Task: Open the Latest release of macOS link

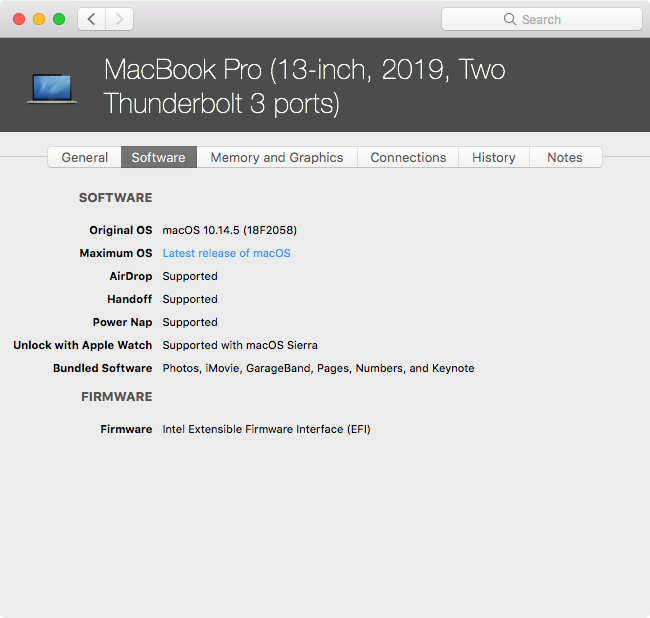Action: click(226, 253)
